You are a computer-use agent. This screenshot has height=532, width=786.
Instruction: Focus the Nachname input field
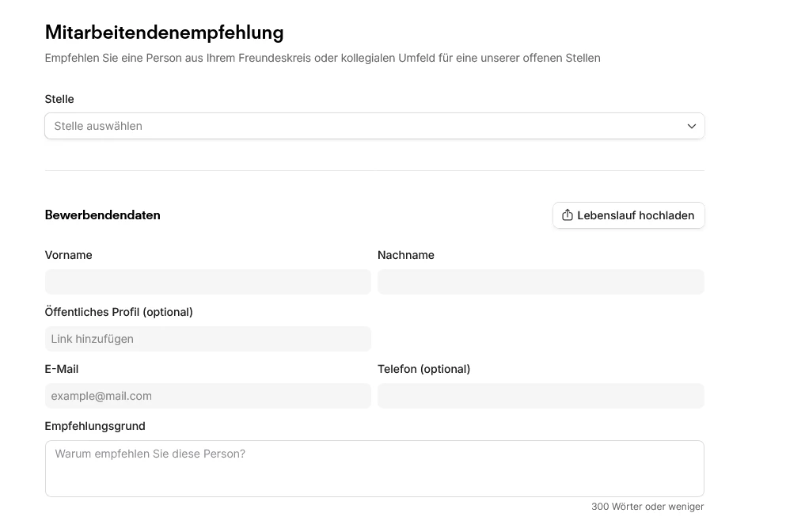[541, 282]
